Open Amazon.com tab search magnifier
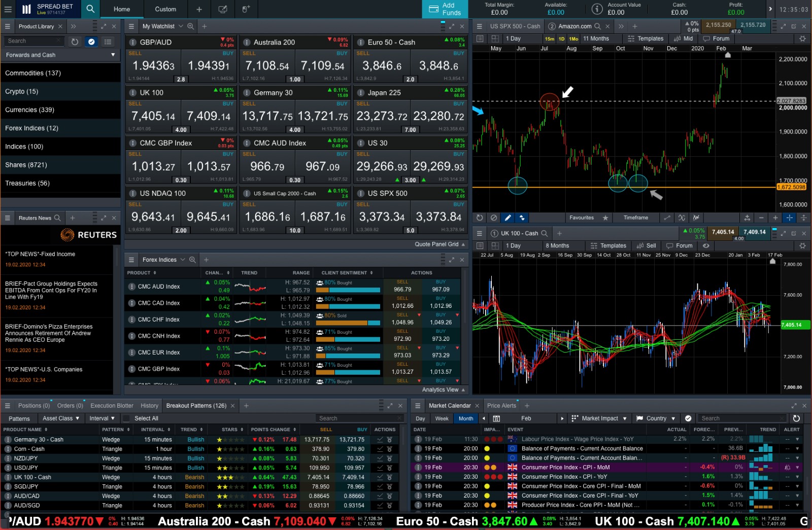This screenshot has width=812, height=530. click(x=597, y=26)
